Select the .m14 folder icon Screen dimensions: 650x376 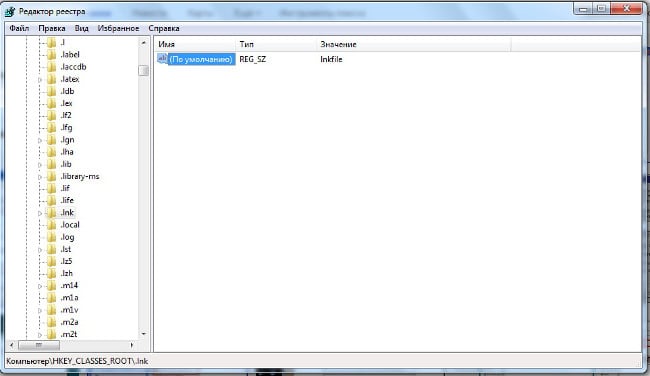click(51, 285)
